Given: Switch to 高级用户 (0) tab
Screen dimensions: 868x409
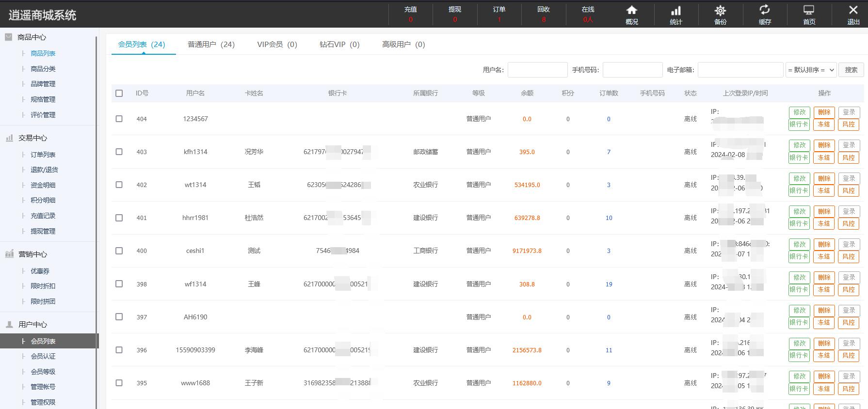Looking at the screenshot, I should click(403, 45).
